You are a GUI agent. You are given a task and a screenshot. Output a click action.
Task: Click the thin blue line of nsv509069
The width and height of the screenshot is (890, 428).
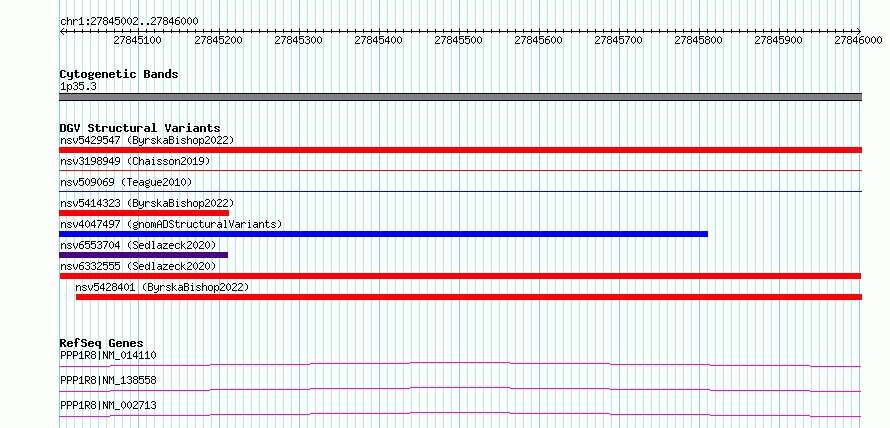tap(460, 191)
